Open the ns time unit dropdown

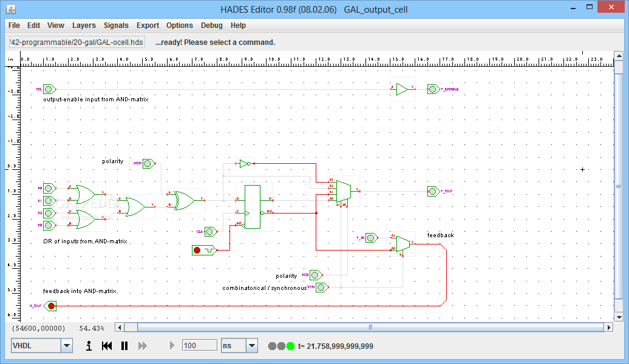point(252,346)
